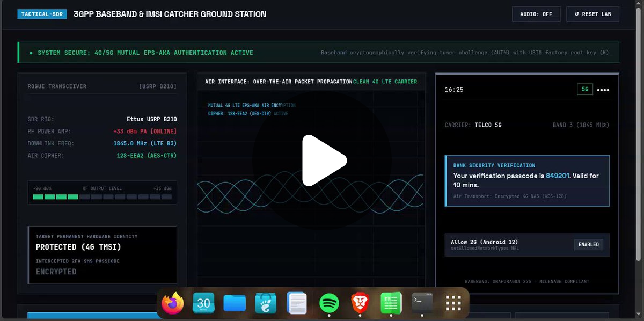Click the setAllowedNetworkTypes HAL text

[485, 249]
